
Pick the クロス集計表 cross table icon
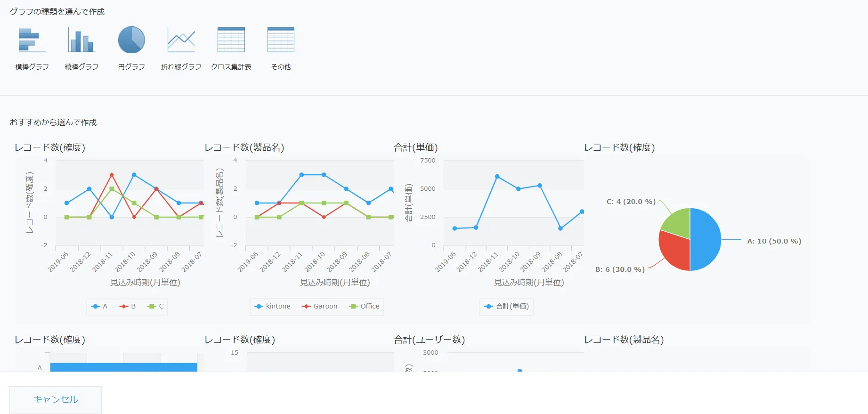point(231,40)
